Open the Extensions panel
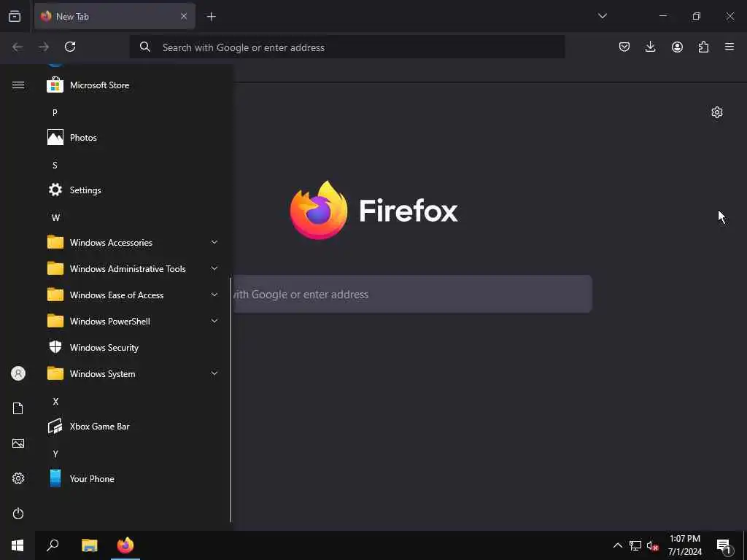 pos(703,47)
